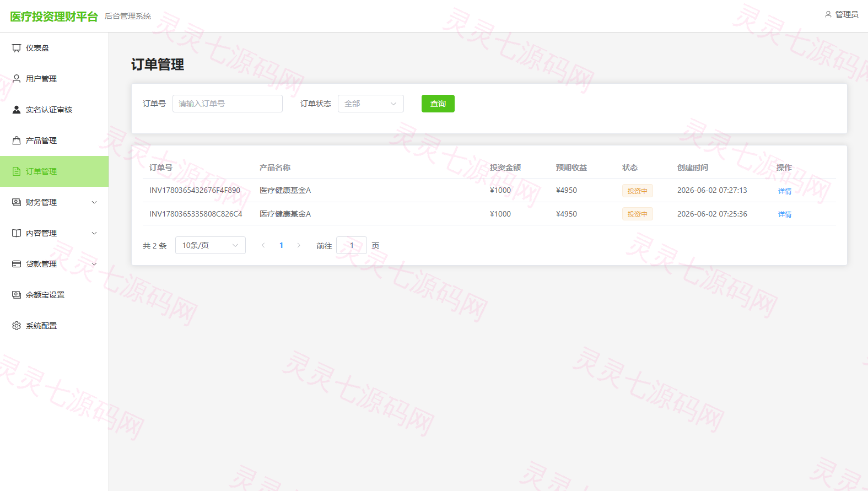Click the person icon beside 实名认证审核

17,110
